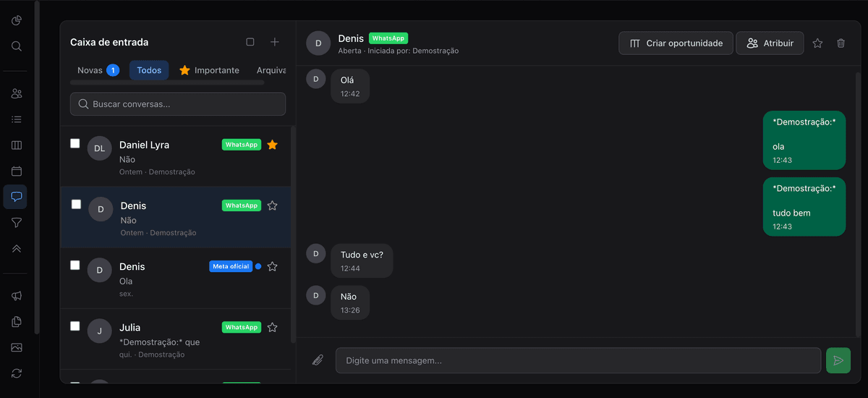Star the conversation in the chat header
The width and height of the screenshot is (868, 398).
(817, 43)
